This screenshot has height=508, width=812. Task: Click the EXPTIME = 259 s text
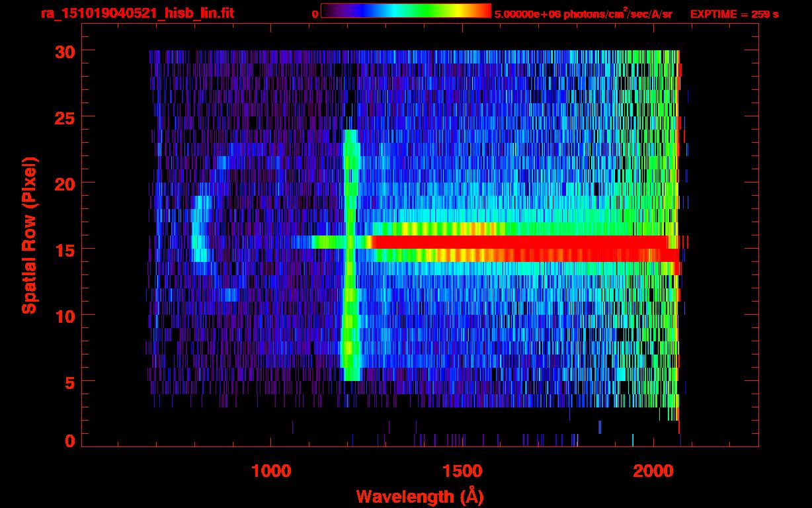734,14
